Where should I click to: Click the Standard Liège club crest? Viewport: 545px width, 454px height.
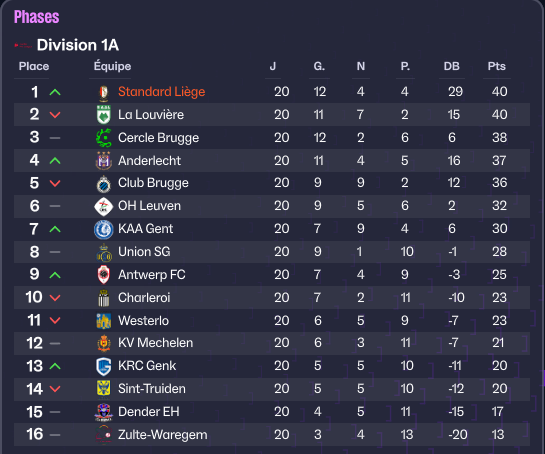104,92
